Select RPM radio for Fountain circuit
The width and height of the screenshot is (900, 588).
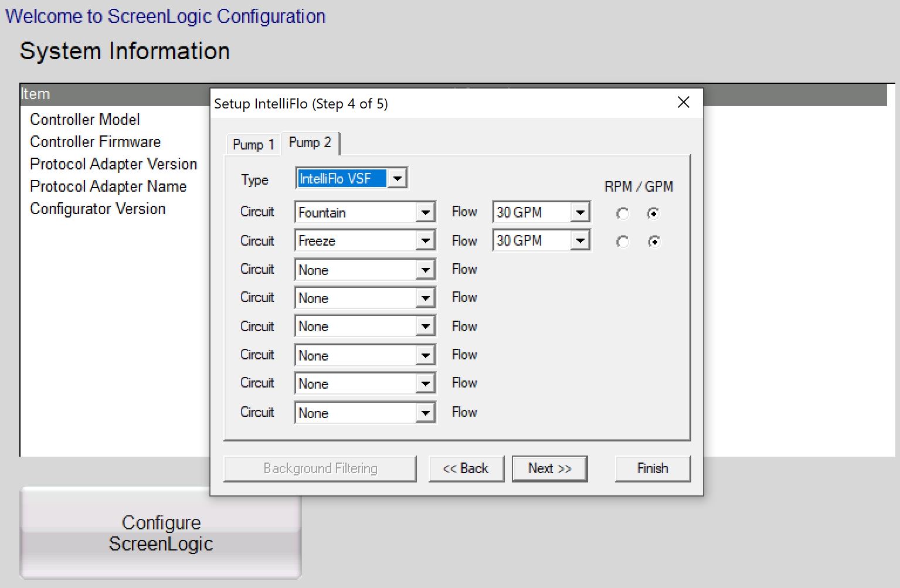click(x=623, y=213)
